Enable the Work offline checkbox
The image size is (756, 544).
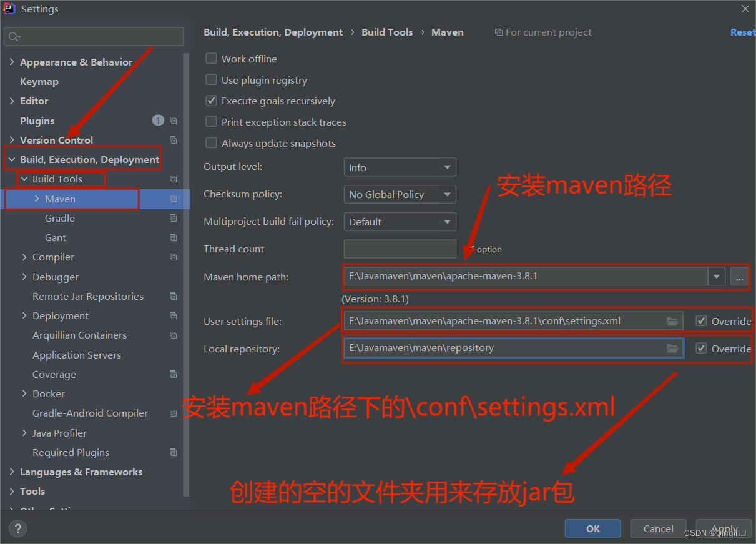[212, 59]
